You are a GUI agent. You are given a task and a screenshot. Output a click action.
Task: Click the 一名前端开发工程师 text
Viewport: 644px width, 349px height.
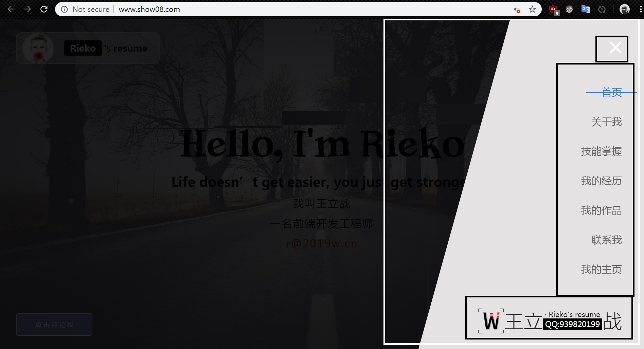click(321, 224)
